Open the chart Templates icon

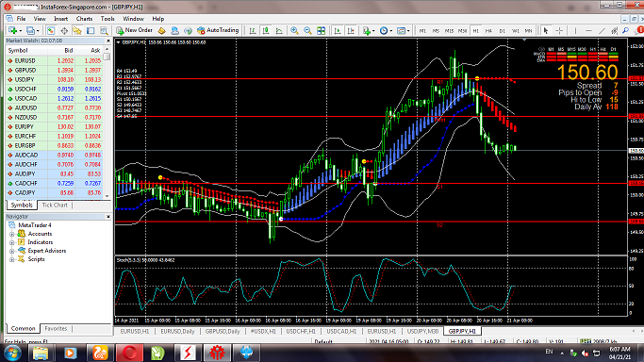click(x=401, y=31)
